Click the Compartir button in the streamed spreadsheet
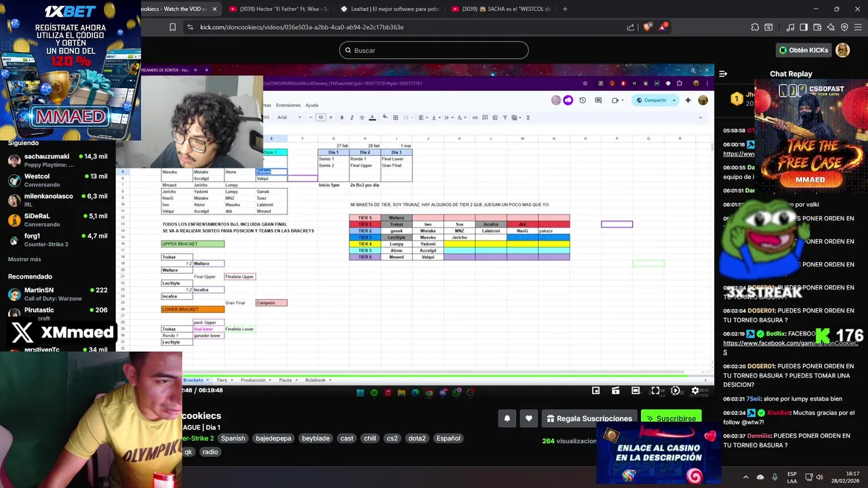 651,100
